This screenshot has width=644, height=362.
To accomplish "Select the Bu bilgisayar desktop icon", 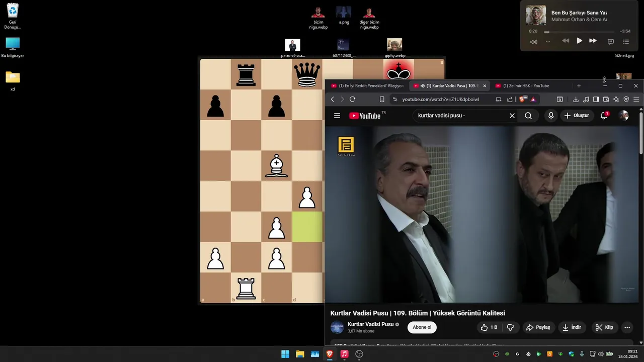I will 13,48.
